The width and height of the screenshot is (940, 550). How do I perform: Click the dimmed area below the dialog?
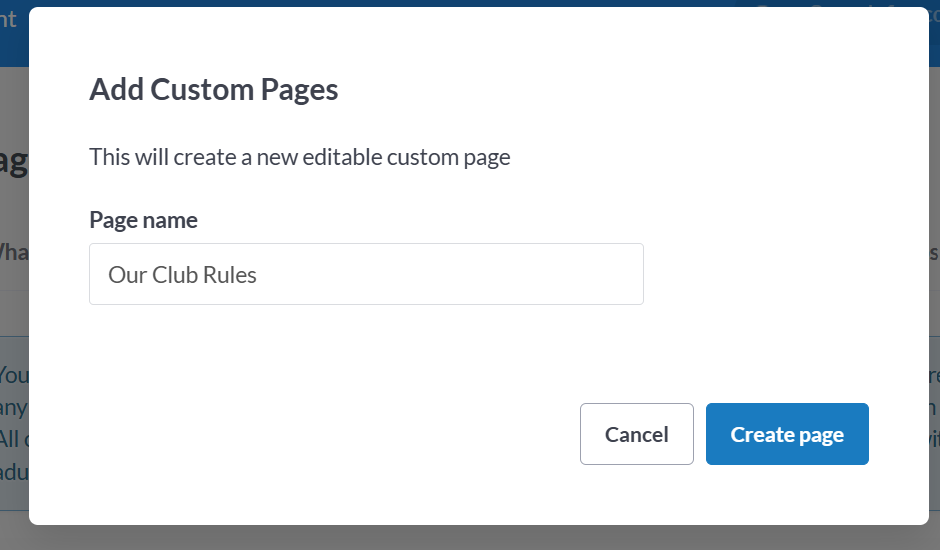point(470,538)
